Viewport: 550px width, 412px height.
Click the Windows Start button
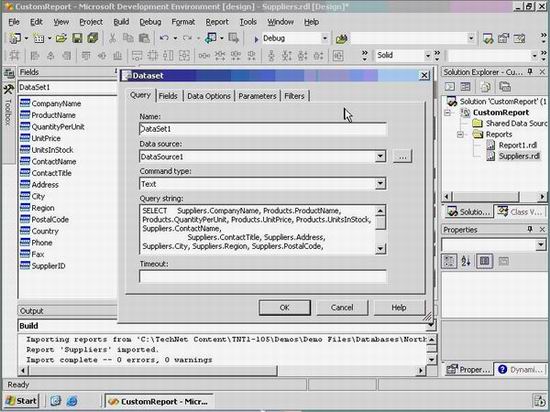[x=21, y=401]
